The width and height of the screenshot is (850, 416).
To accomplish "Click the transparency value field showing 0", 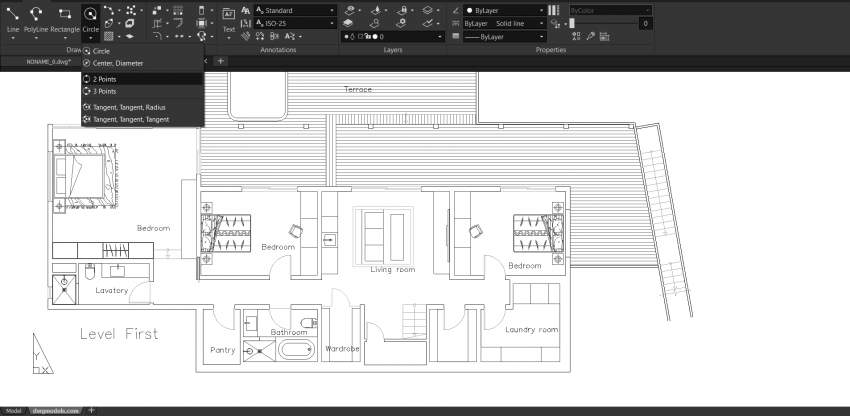I will pyautogui.click(x=645, y=23).
